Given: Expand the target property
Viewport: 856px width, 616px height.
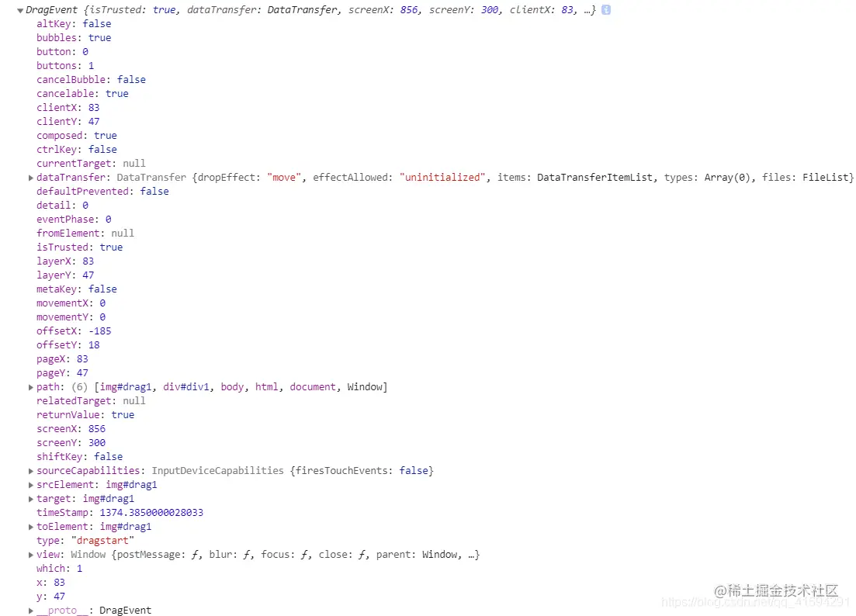Looking at the screenshot, I should click(x=31, y=499).
